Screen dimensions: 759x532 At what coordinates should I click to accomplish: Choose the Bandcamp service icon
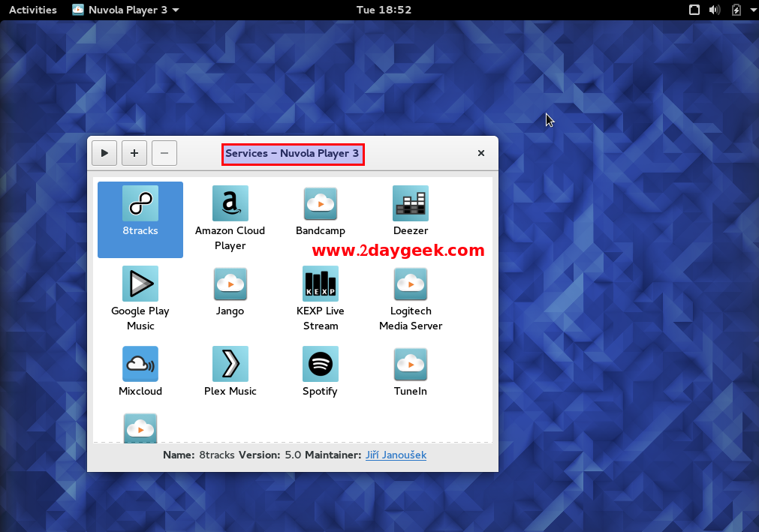point(321,204)
